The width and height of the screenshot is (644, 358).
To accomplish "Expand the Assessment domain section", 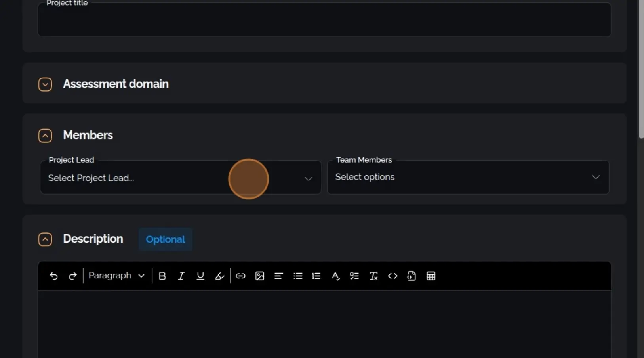I will click(x=45, y=84).
